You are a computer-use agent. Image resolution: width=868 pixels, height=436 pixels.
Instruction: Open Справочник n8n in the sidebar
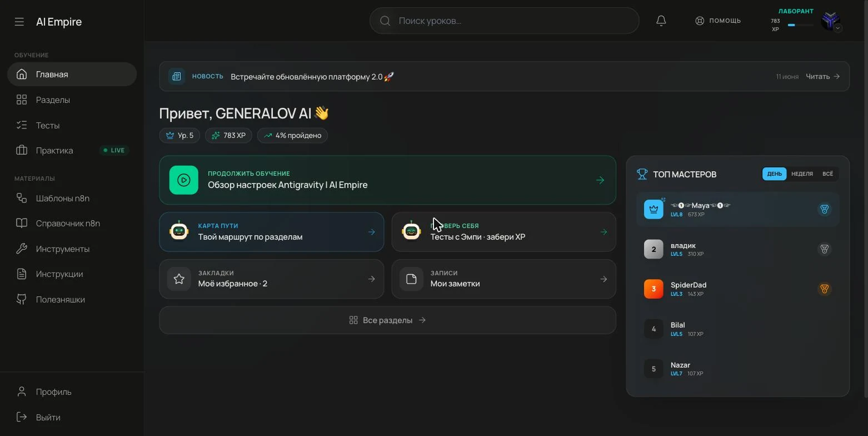pyautogui.click(x=72, y=223)
